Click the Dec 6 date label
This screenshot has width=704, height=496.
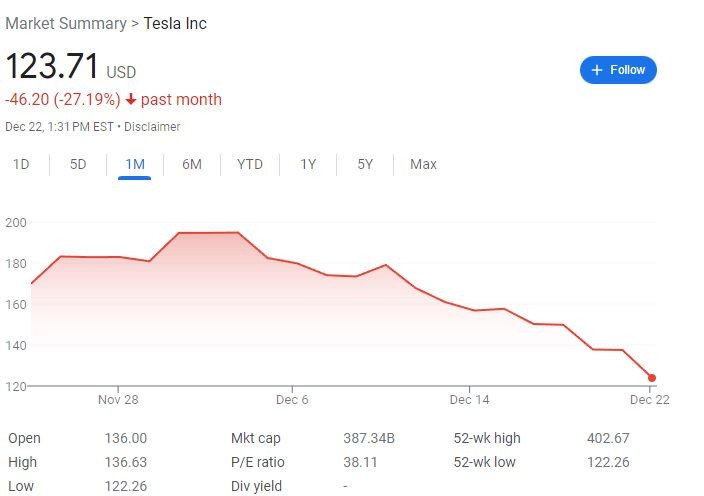click(x=292, y=400)
